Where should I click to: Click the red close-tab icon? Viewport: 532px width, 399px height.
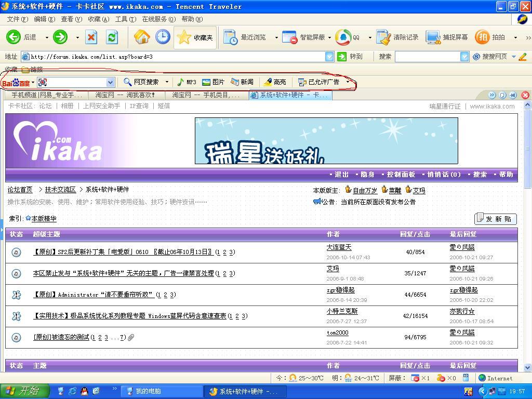(x=525, y=95)
